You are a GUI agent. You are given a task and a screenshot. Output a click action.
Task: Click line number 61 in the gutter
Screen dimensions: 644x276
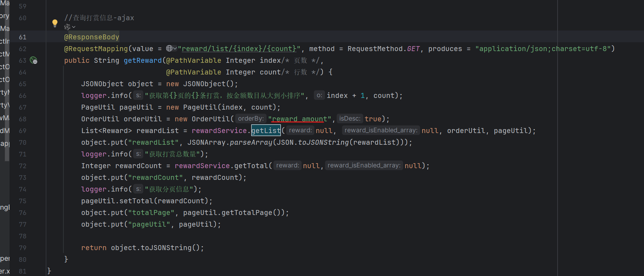(x=23, y=37)
